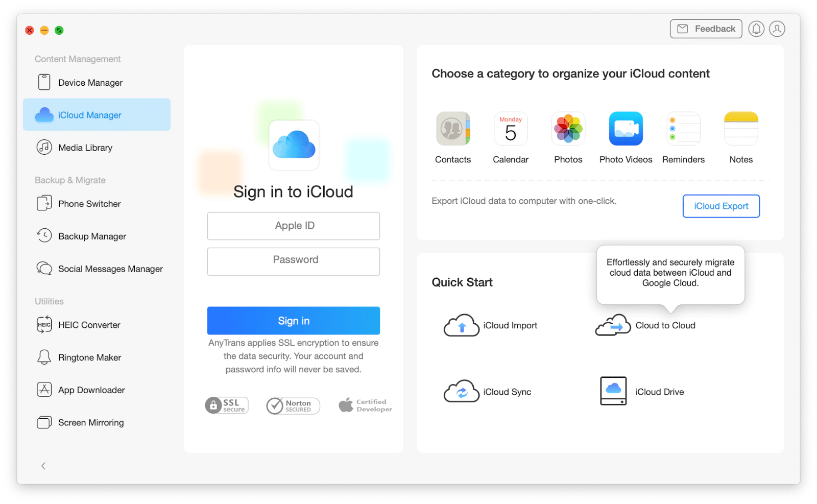Click the Cloud to Cloud label
Screen dimensions: 817x504
tap(665, 325)
